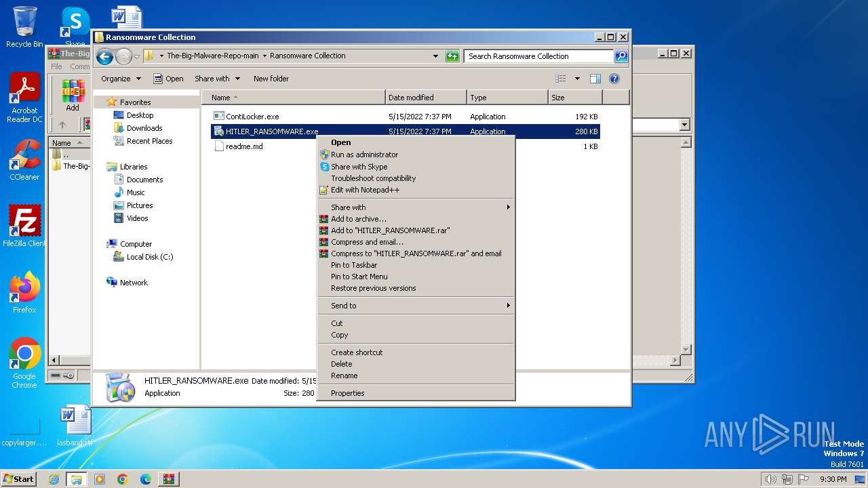868x488 pixels.
Task: Click the Search Ransomware Collection field
Action: click(539, 56)
